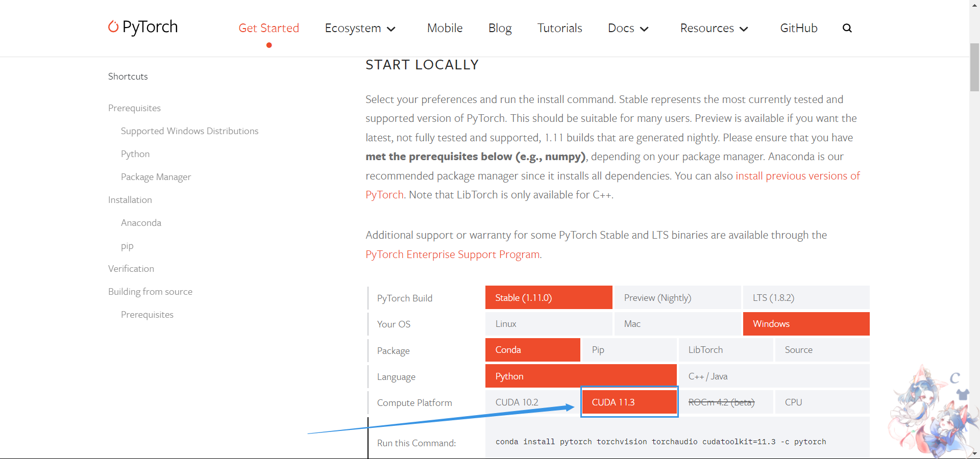Open the Blog nav item
The height and width of the screenshot is (459, 980).
click(500, 28)
